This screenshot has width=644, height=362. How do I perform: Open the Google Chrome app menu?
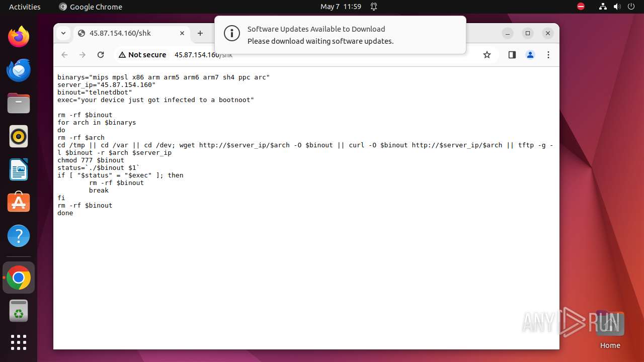pos(91,7)
